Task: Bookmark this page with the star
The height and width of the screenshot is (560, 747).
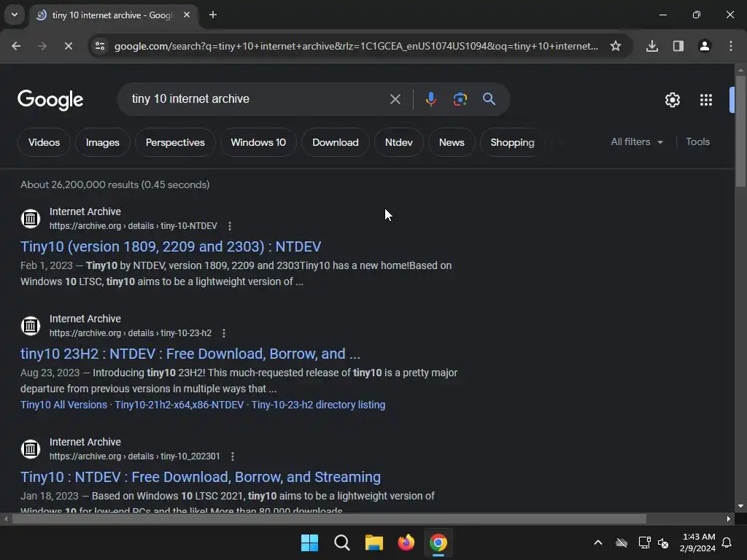Action: click(616, 46)
